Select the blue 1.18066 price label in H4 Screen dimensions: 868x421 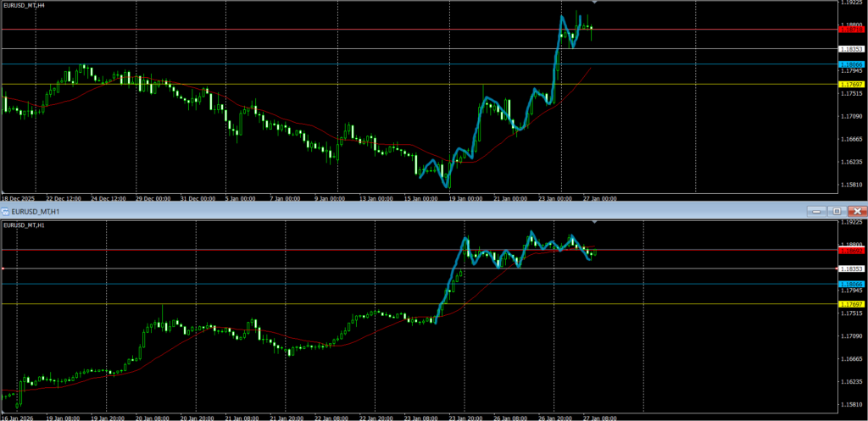point(850,64)
